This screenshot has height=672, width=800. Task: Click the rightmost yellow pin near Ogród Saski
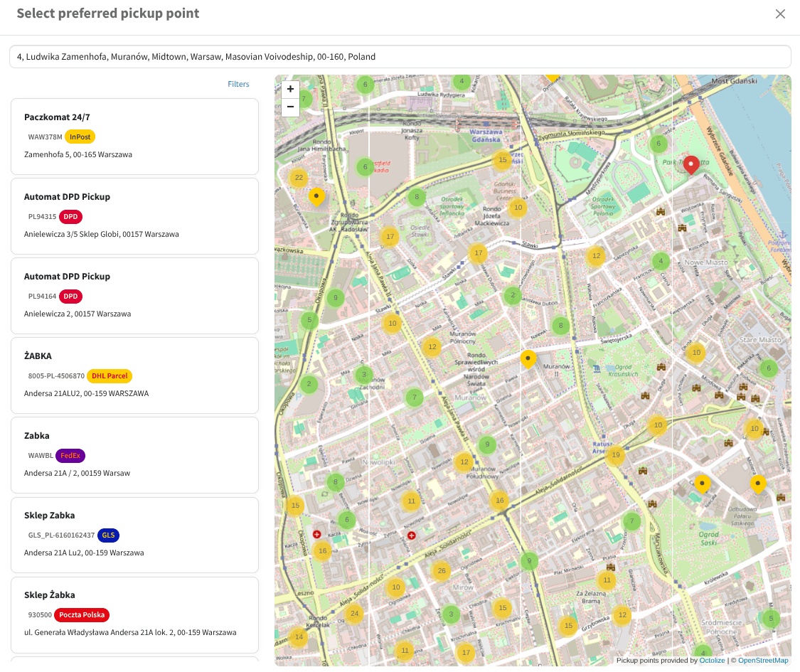point(757,484)
